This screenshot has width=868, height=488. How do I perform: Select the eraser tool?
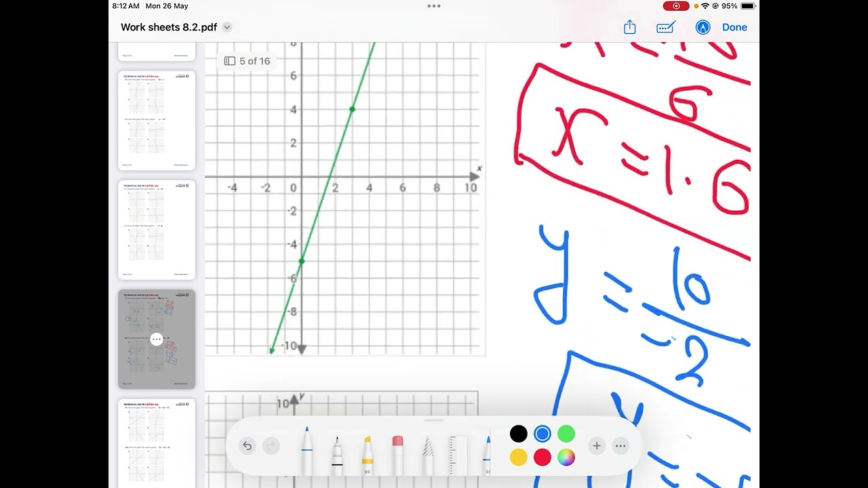tap(397, 455)
